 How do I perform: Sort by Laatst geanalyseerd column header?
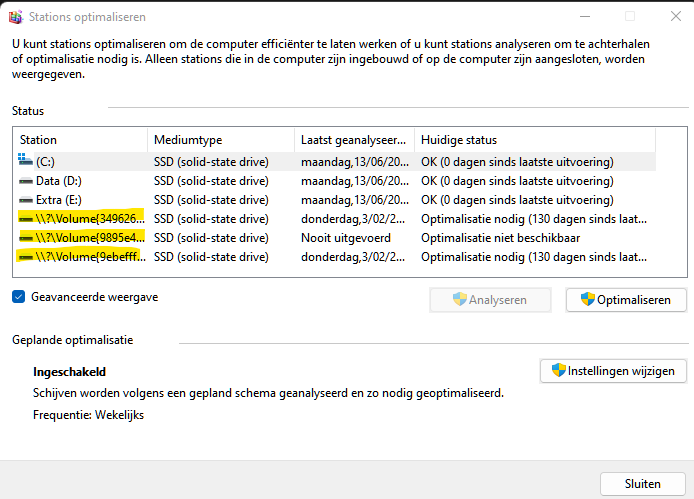coord(355,140)
